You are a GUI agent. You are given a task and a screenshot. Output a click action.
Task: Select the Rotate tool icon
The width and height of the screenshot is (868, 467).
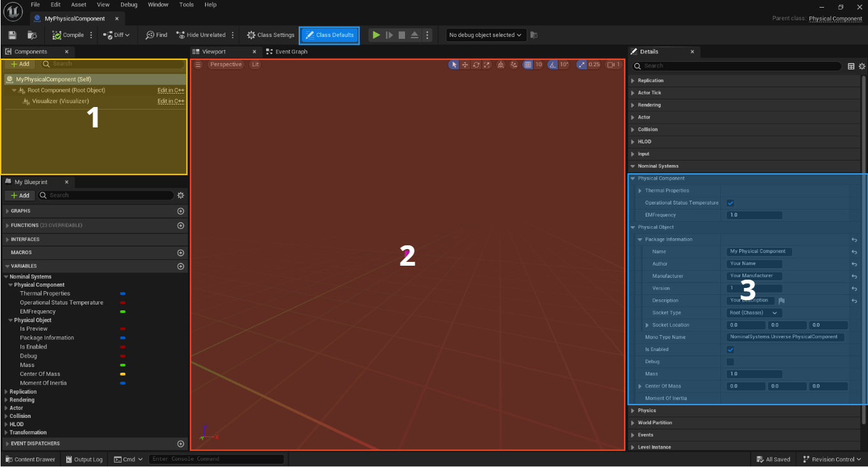(x=476, y=64)
